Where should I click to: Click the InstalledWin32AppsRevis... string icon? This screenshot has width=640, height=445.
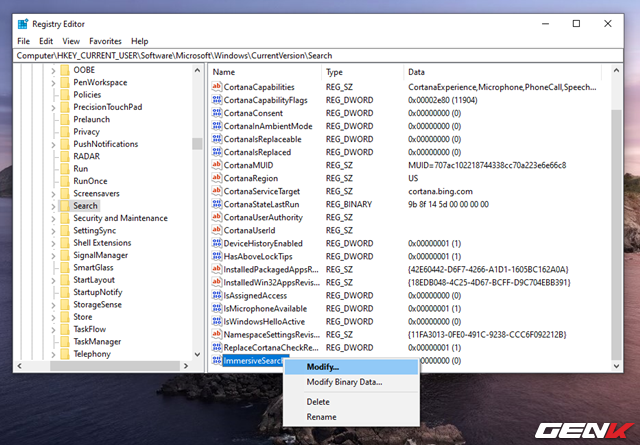click(x=216, y=283)
